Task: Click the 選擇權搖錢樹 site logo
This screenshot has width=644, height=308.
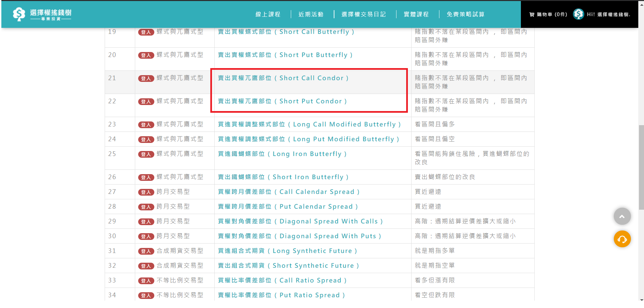Action: pos(42,14)
